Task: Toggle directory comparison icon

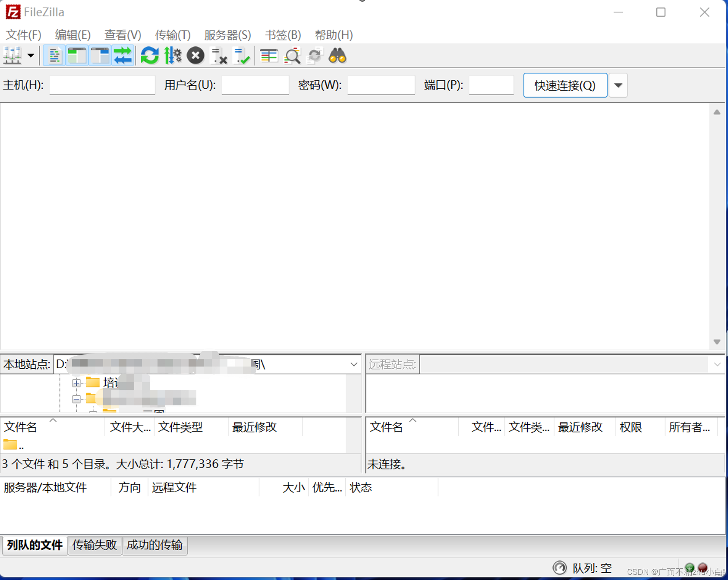Action: point(292,56)
